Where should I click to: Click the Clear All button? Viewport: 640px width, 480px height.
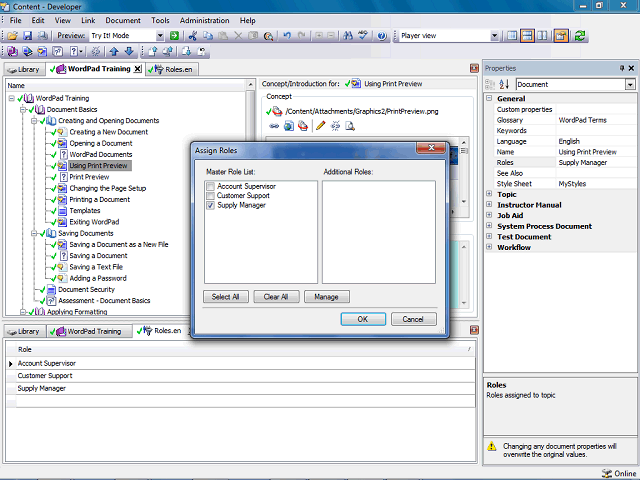pyautogui.click(x=276, y=297)
